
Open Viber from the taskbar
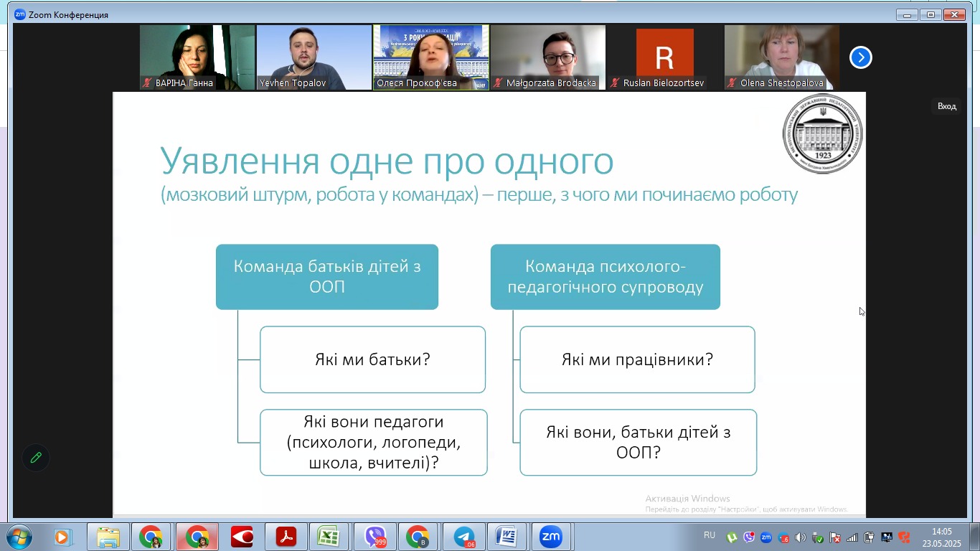click(x=375, y=537)
